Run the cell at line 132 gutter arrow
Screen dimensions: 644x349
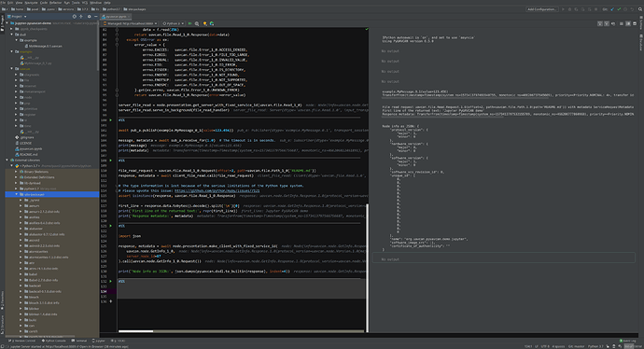(110, 281)
